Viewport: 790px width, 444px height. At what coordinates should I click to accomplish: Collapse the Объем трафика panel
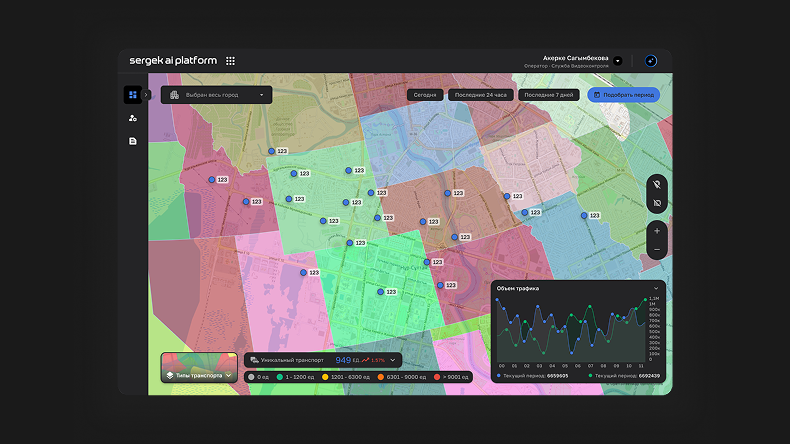(656, 288)
